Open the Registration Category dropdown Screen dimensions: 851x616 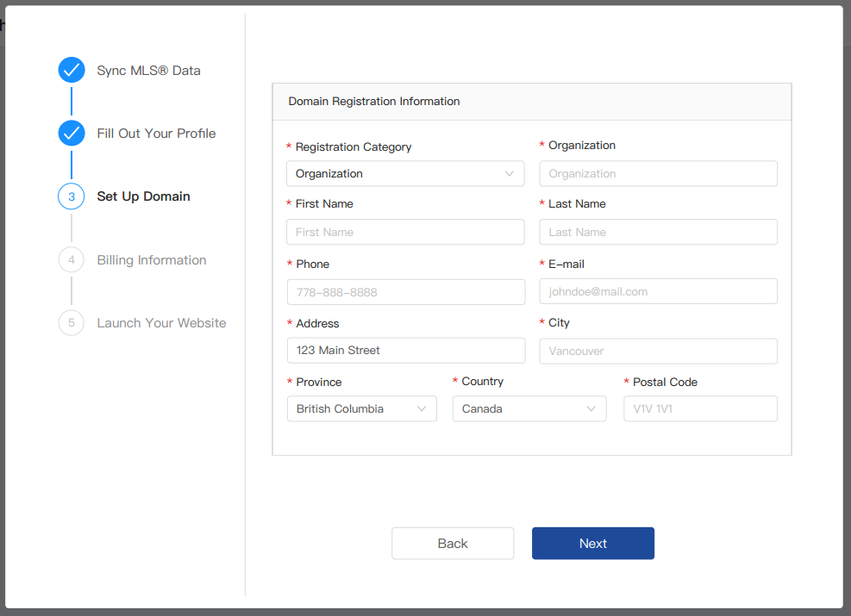point(405,173)
